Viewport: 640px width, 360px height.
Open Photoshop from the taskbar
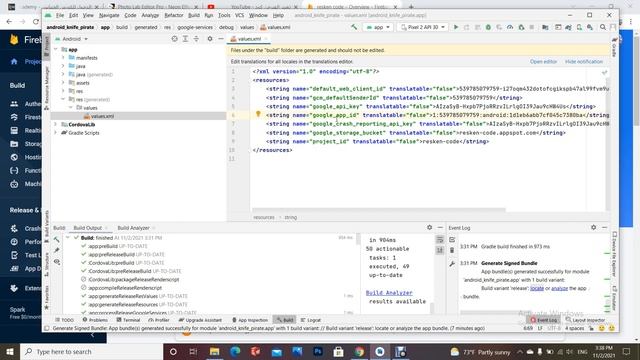318,351
